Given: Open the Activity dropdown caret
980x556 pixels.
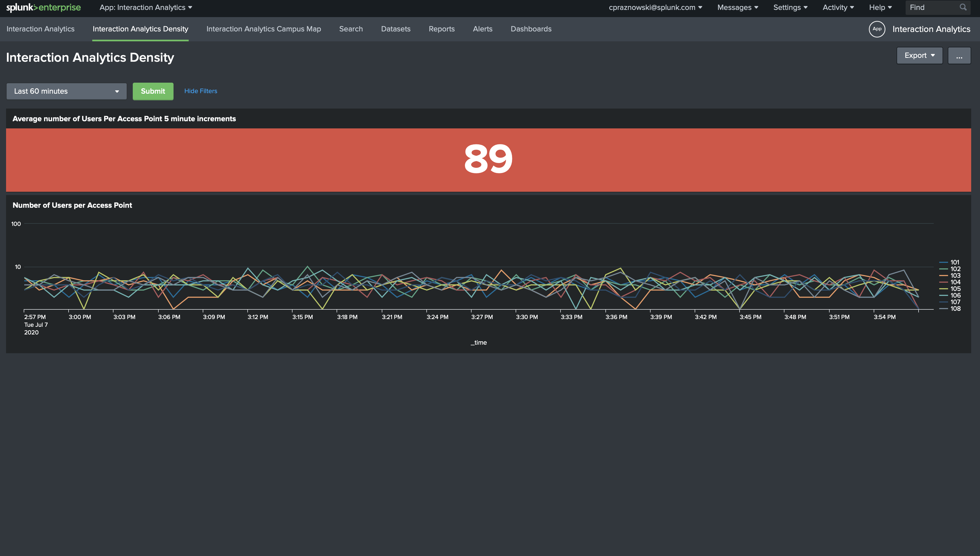Looking at the screenshot, I should pyautogui.click(x=851, y=7).
